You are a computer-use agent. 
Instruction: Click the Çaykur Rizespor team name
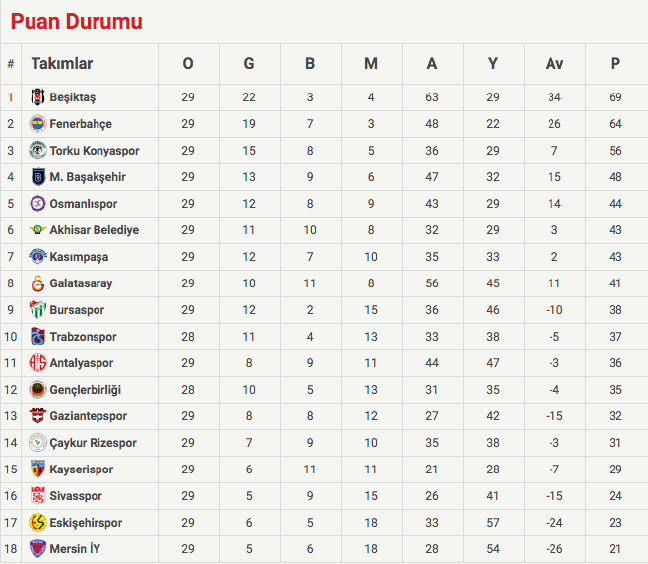point(93,443)
